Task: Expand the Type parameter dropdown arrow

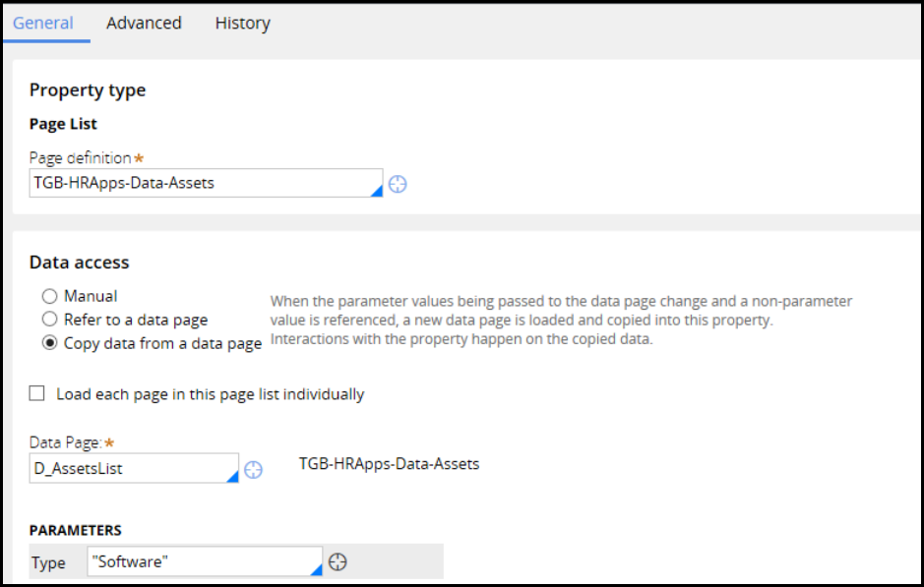Action: 316,568
